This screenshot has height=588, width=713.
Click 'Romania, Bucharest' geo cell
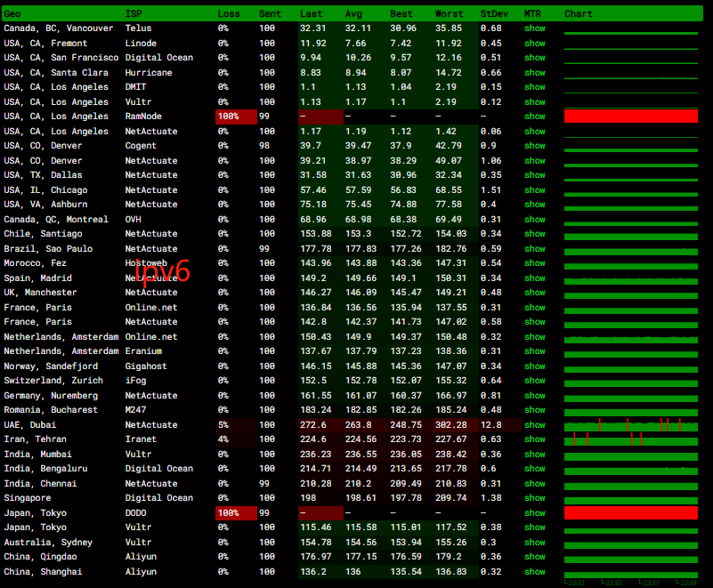point(51,410)
